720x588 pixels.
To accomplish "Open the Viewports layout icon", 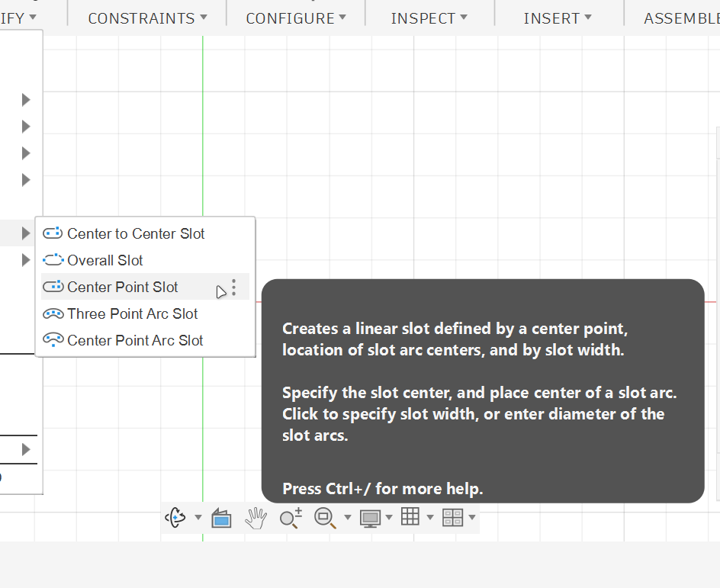I will tap(452, 517).
